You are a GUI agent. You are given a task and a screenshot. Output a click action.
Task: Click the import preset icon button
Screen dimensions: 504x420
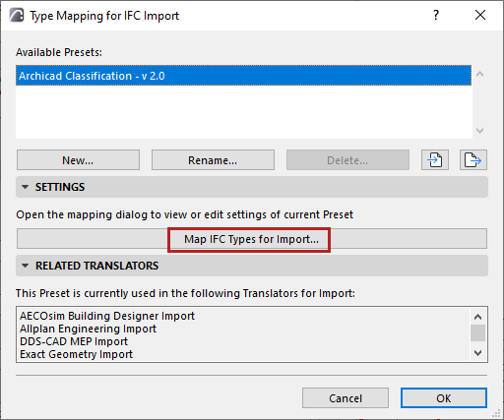tap(435, 160)
